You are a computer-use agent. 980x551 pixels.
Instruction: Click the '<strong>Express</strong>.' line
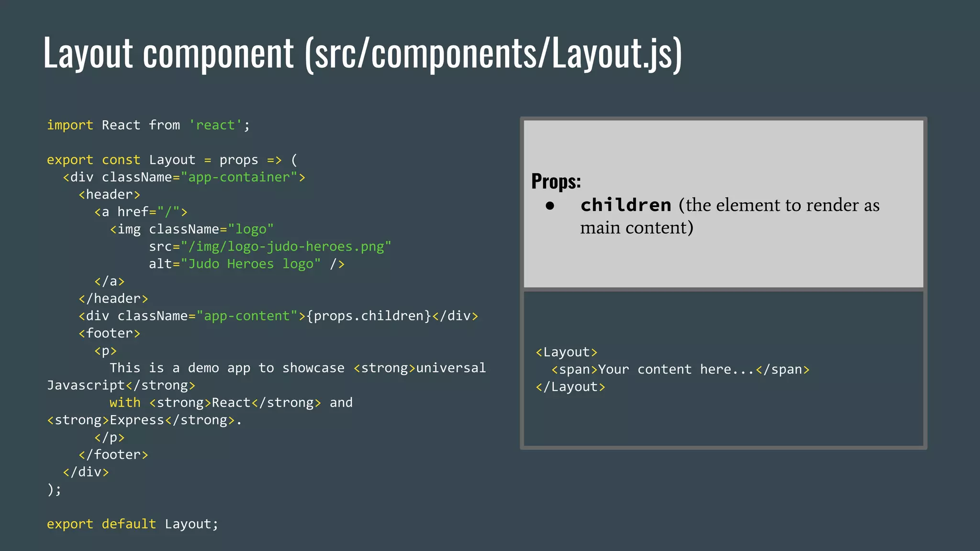coord(145,420)
